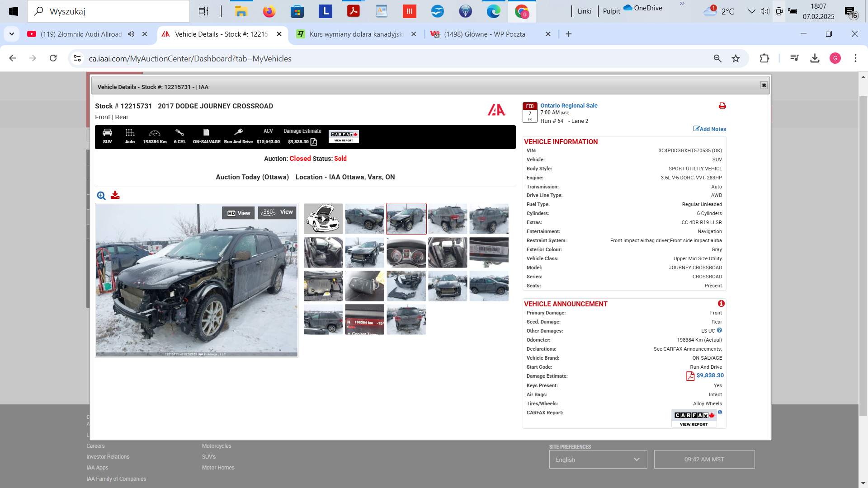Open the Motor Homes footer link
The height and width of the screenshot is (488, 868).
pyautogui.click(x=218, y=468)
